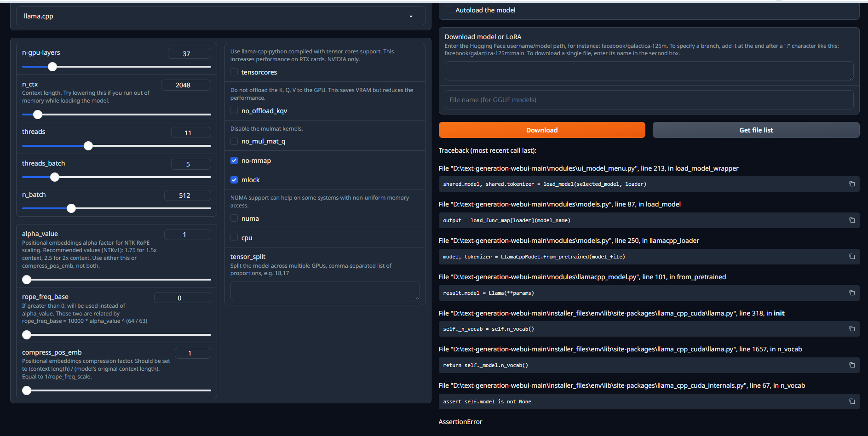Click the Get file list button
The image size is (868, 436).
(756, 130)
